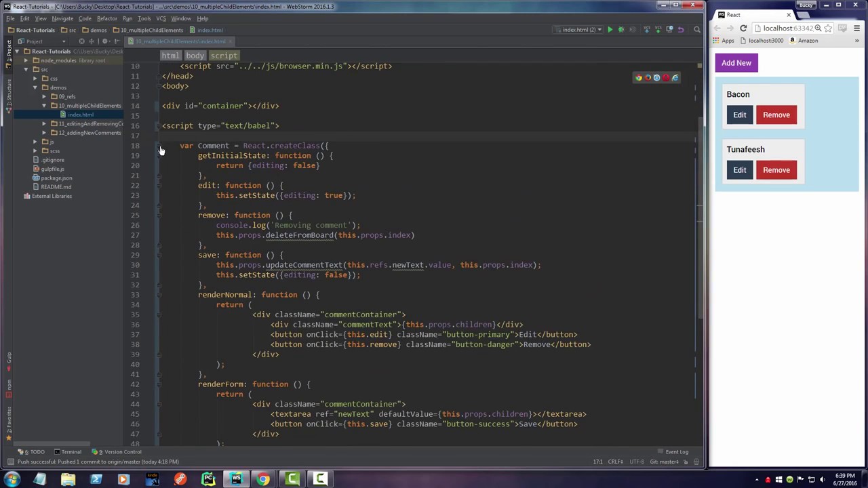Revert changes with the undo arrow icon
This screenshot has width=868, height=488.
tap(680, 30)
